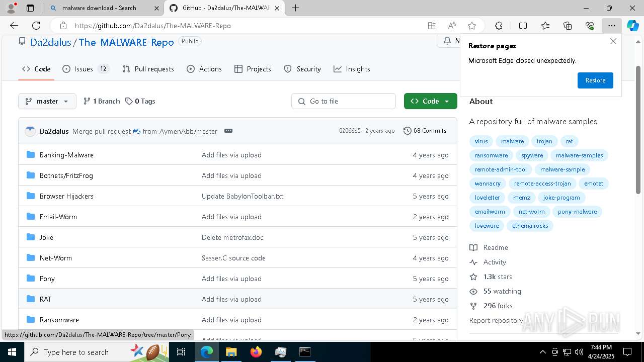Open the Pull requests tab
644x362 pixels.
(148, 69)
